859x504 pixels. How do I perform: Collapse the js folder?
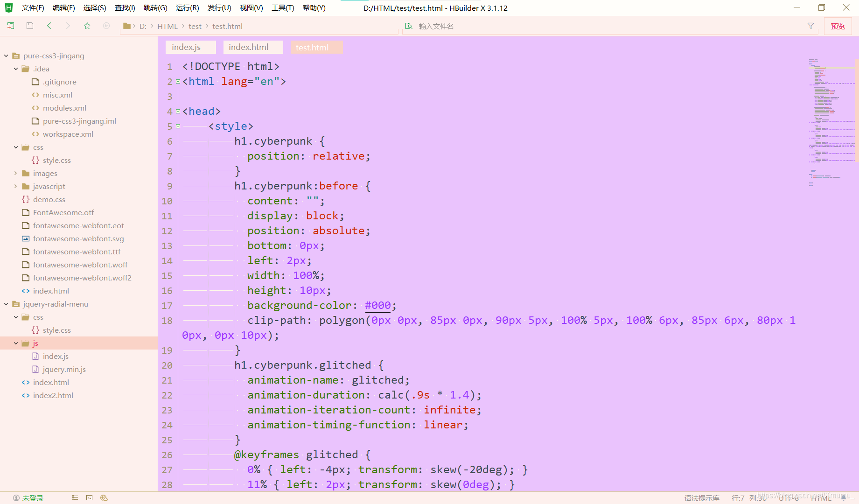pyautogui.click(x=16, y=343)
